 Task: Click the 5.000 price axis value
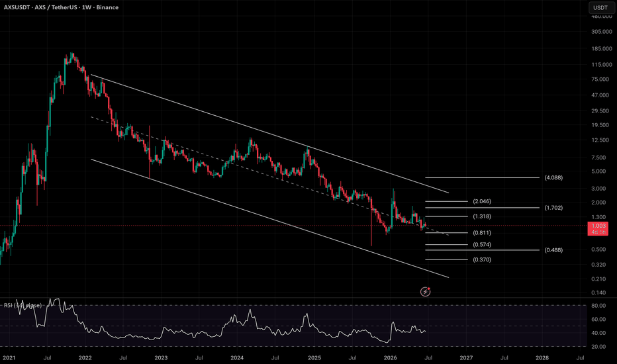pos(598,171)
